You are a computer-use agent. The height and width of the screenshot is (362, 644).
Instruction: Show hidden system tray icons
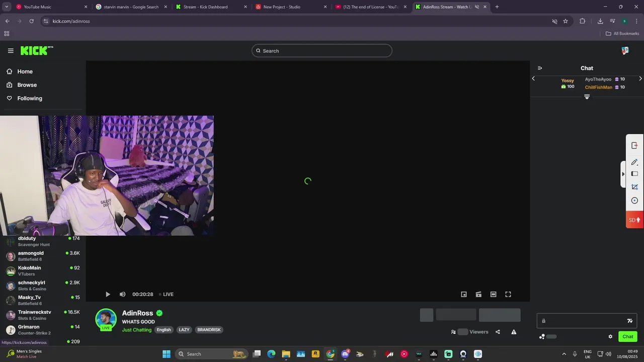pos(563,354)
